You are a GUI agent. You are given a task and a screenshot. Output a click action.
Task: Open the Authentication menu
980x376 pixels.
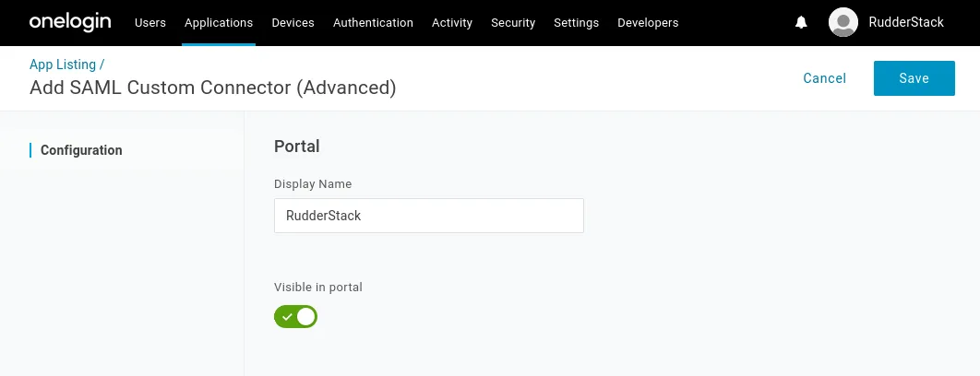[x=373, y=22]
